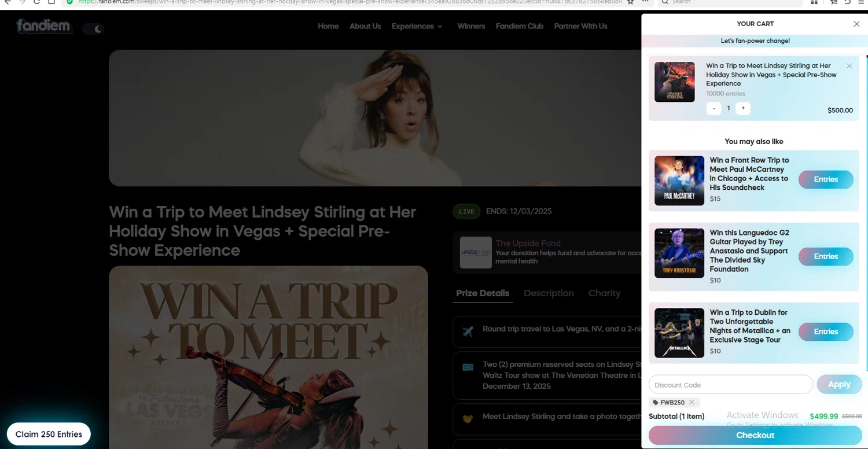
Task: Remove Lindsey Stirling item from cart
Action: [x=849, y=66]
